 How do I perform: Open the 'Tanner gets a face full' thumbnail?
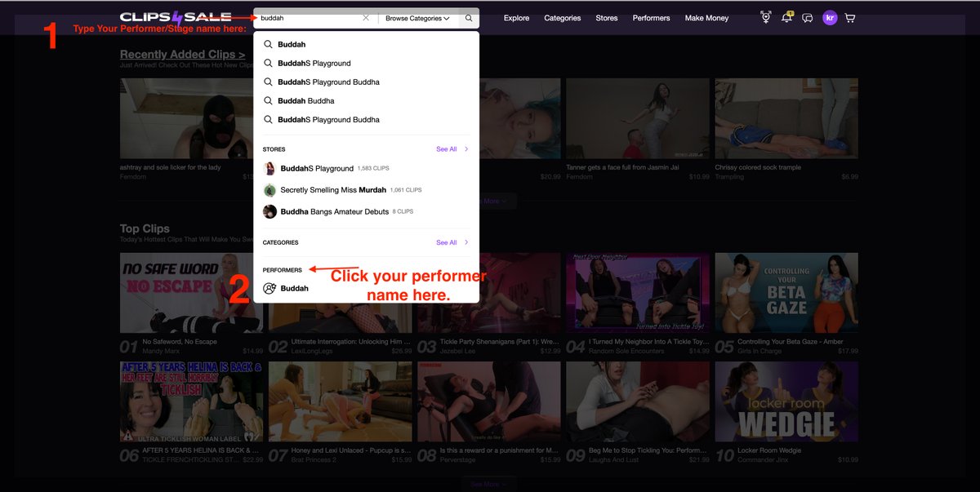638,118
